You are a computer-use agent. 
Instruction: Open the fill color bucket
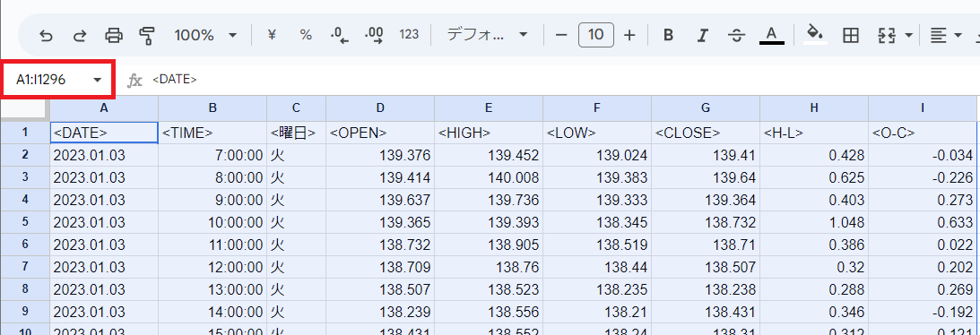tap(814, 34)
